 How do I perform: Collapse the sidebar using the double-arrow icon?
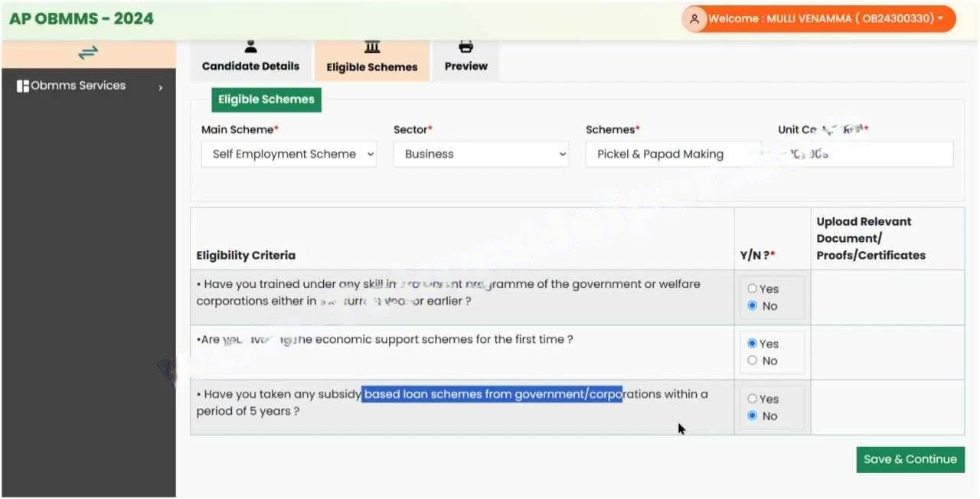click(x=87, y=53)
